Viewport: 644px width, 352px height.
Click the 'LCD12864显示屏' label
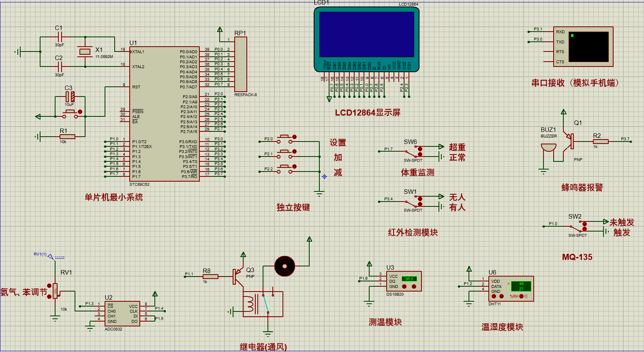point(368,112)
